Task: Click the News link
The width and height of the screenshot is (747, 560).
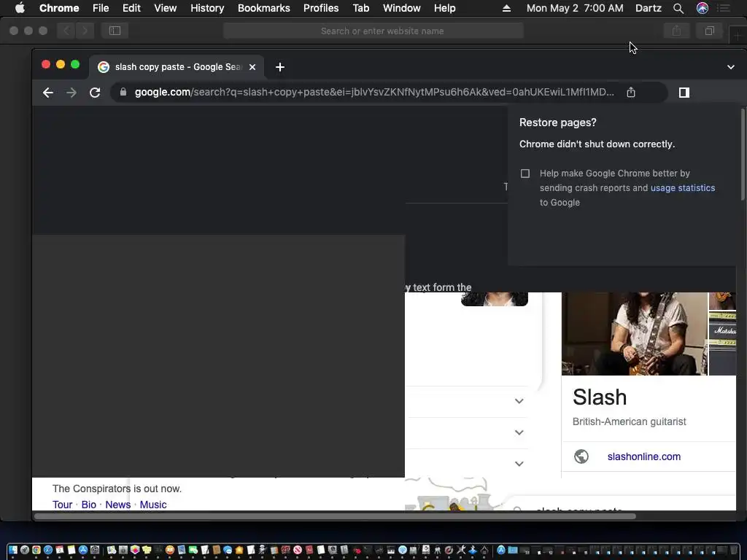Action: (x=117, y=505)
